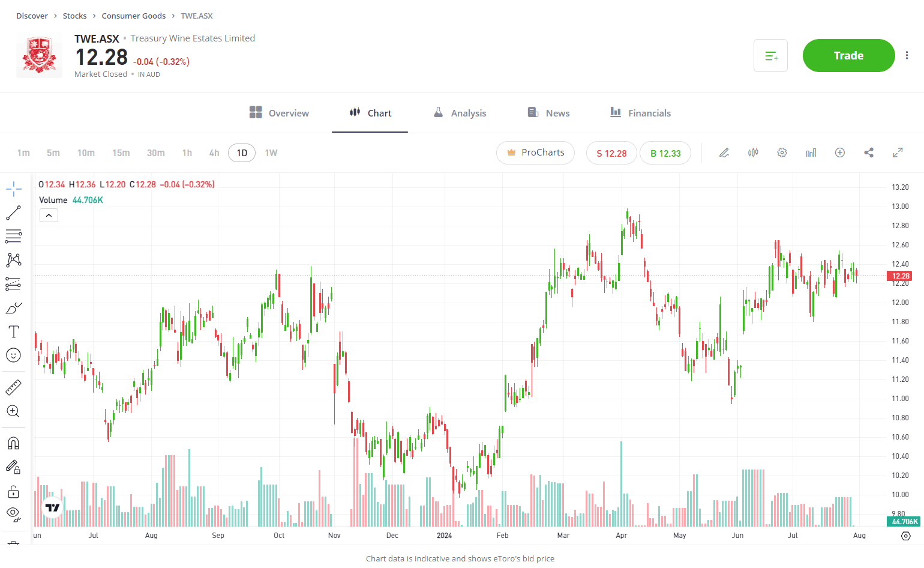Viewport: 924px width, 568px height.
Task: Select the trend line drawing tool
Action: 14,213
